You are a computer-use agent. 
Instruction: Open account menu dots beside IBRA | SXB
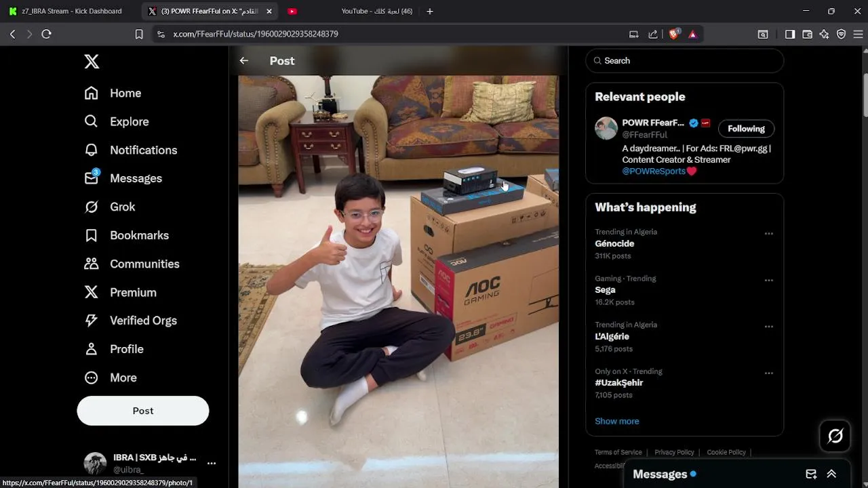click(x=212, y=464)
